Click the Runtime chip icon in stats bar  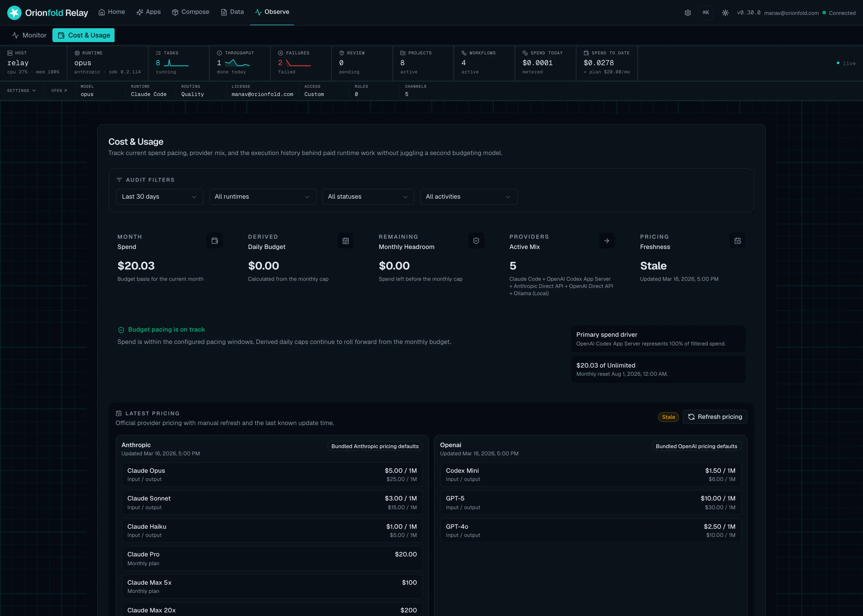(x=77, y=53)
